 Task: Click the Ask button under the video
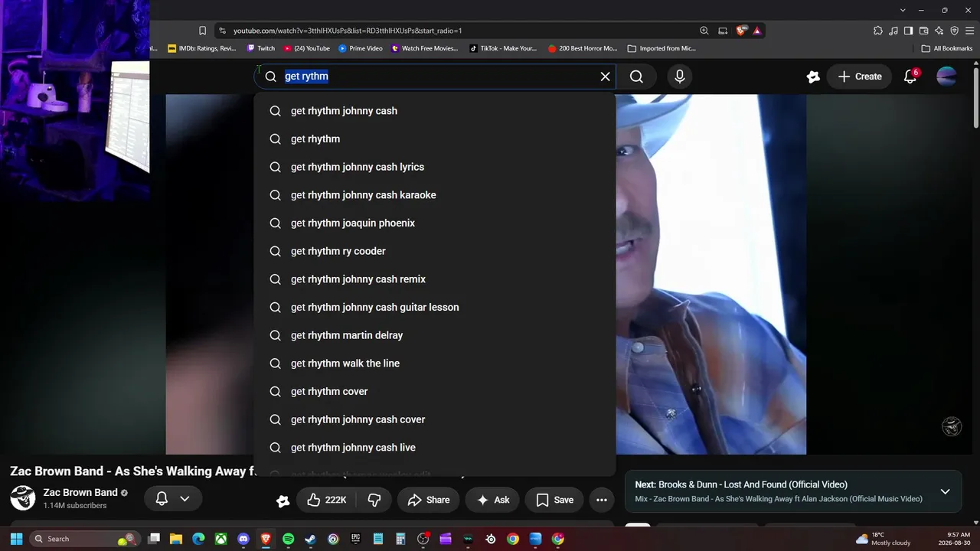492,500
